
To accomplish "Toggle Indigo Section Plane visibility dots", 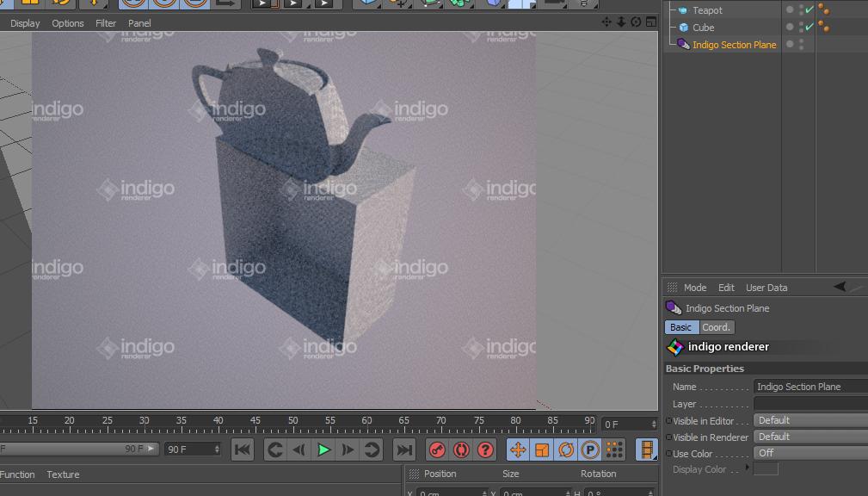I will click(x=801, y=44).
